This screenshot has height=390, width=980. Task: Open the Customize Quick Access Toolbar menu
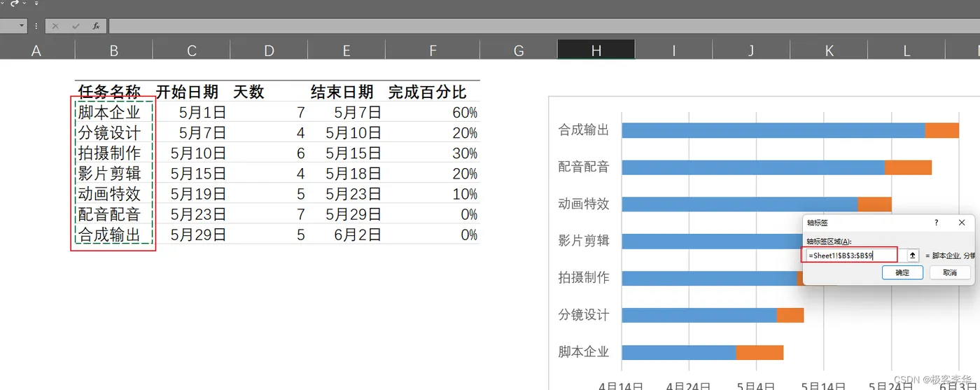point(36,4)
